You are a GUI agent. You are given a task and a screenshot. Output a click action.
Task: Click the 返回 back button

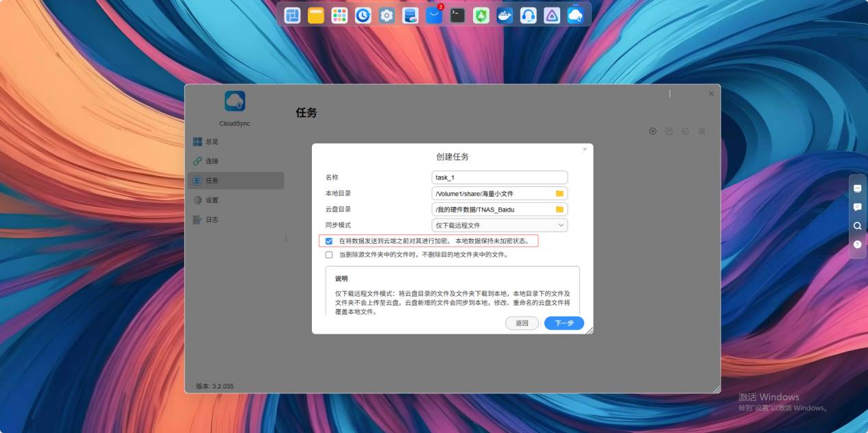pos(522,323)
